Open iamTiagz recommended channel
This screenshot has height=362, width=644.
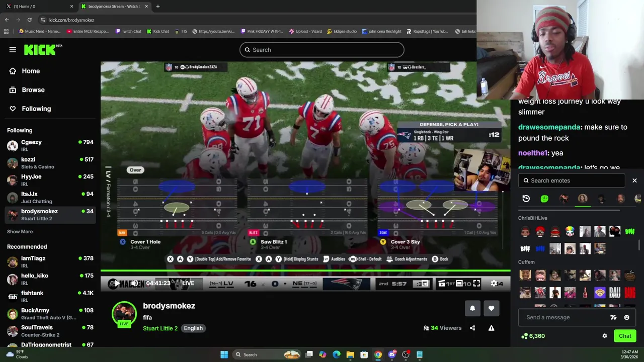50,261
